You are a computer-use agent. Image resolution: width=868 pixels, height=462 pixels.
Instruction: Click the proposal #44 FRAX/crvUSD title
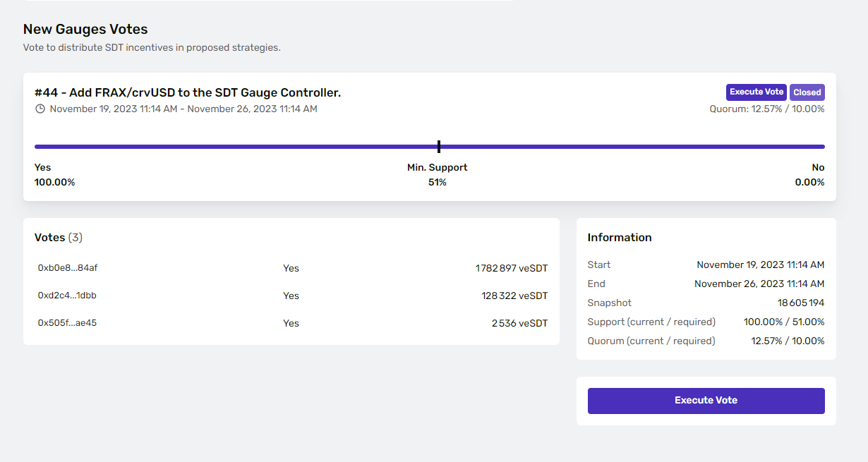click(188, 93)
